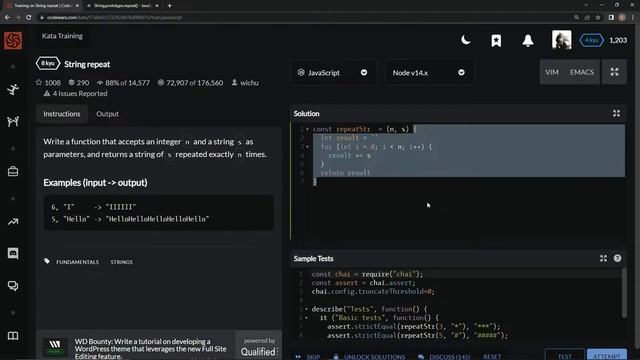Enable EMACS editor mode
This screenshot has width=640, height=360.
pos(582,72)
